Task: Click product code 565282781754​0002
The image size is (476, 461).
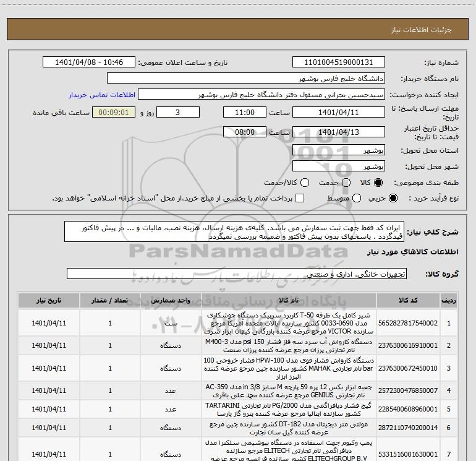Action: coord(408,323)
